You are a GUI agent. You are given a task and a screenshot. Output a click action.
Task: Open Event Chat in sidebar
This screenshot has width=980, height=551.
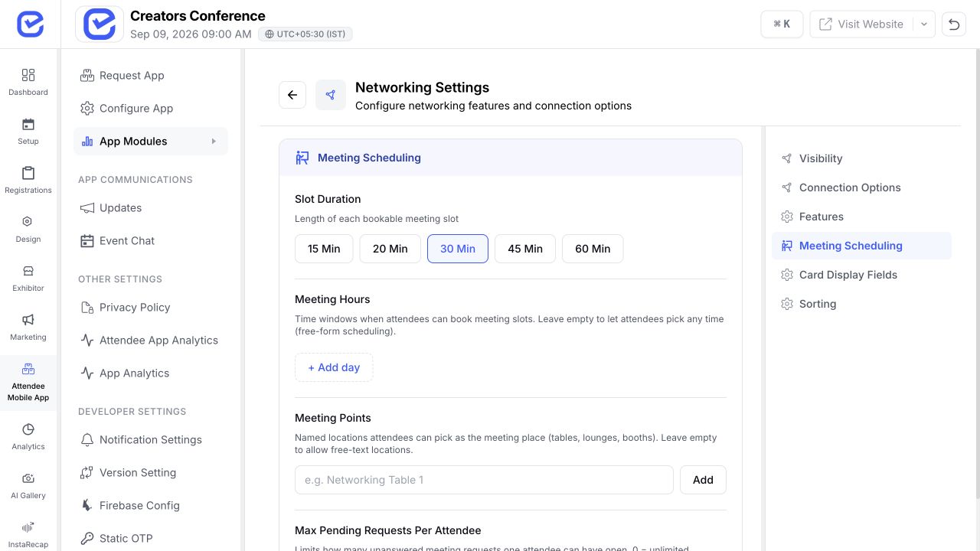[x=151, y=241]
